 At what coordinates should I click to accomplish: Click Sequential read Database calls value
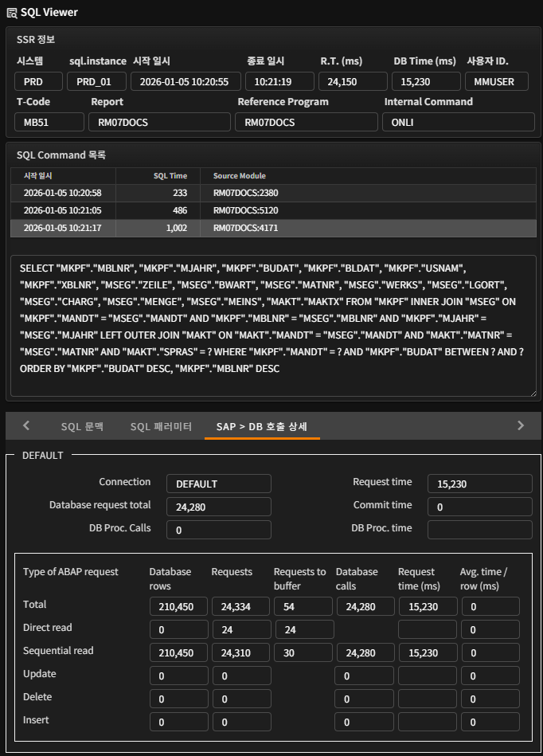[x=365, y=652]
